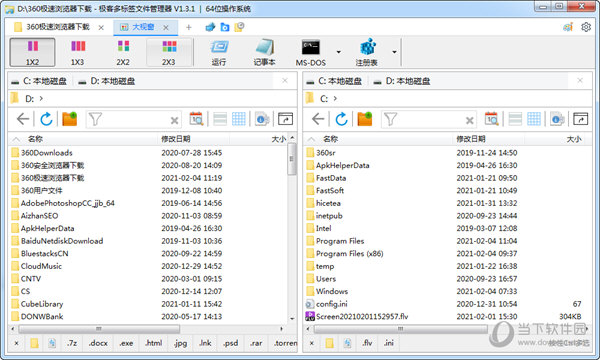
Task: Select D: 本地磁盘 in right pane
Action: (x=402, y=81)
